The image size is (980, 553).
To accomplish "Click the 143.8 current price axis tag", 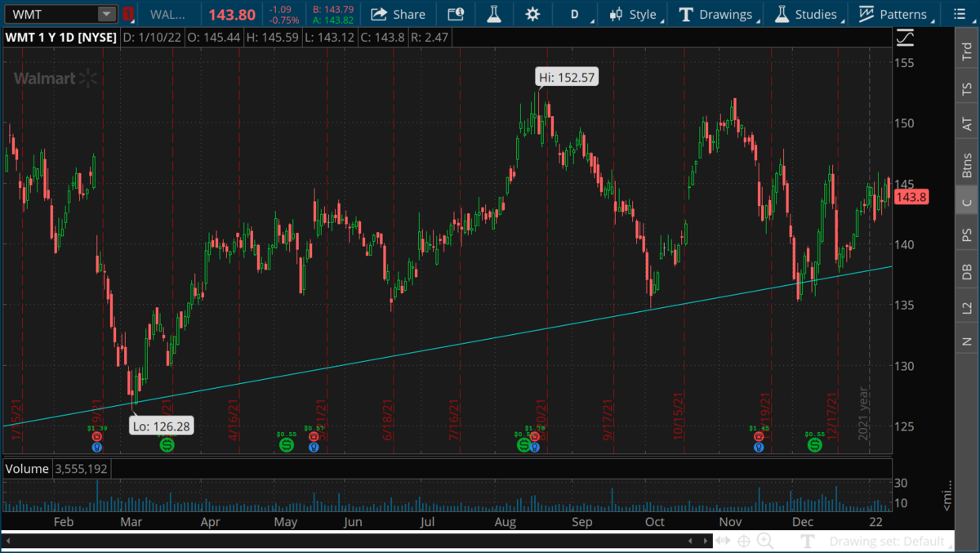I will 911,198.
